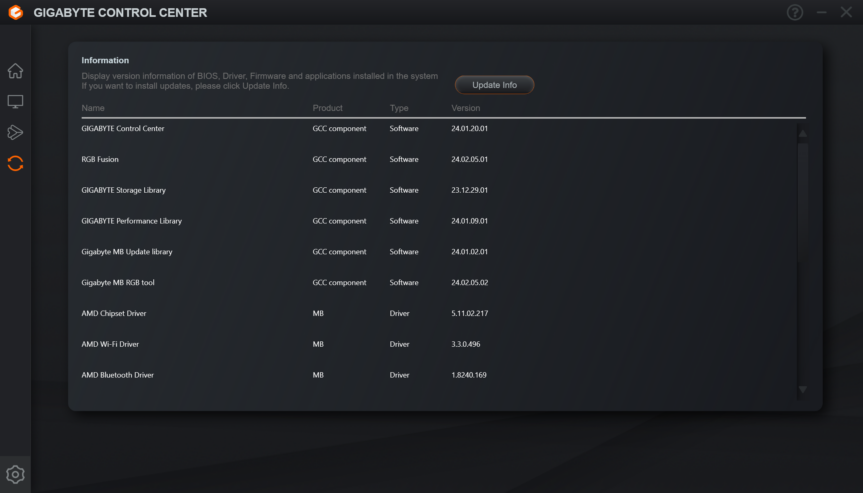Sort by the Name column header

[x=93, y=108]
